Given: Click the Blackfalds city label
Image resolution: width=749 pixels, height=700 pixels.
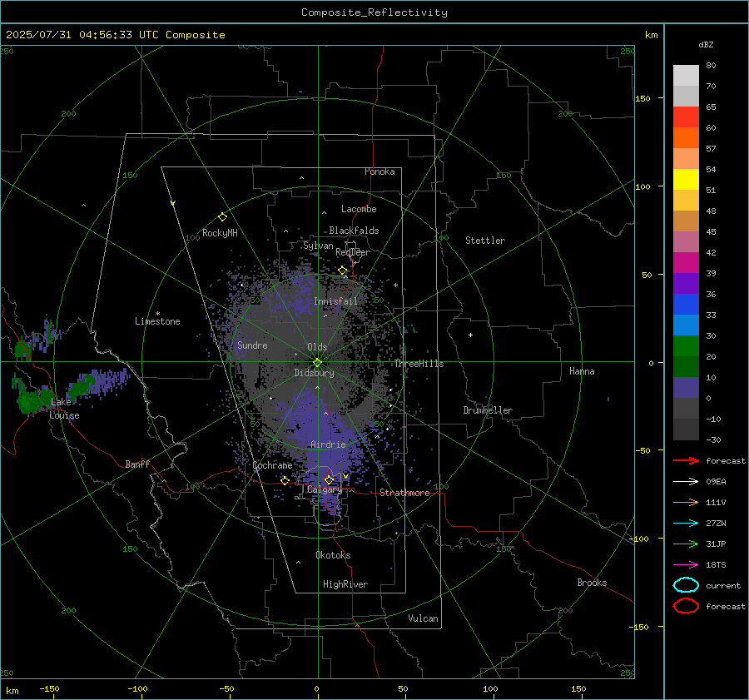Looking at the screenshot, I should pos(354,231).
